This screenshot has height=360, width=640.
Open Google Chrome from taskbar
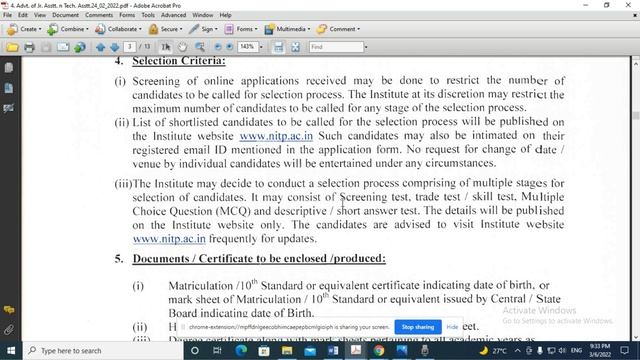379,351
